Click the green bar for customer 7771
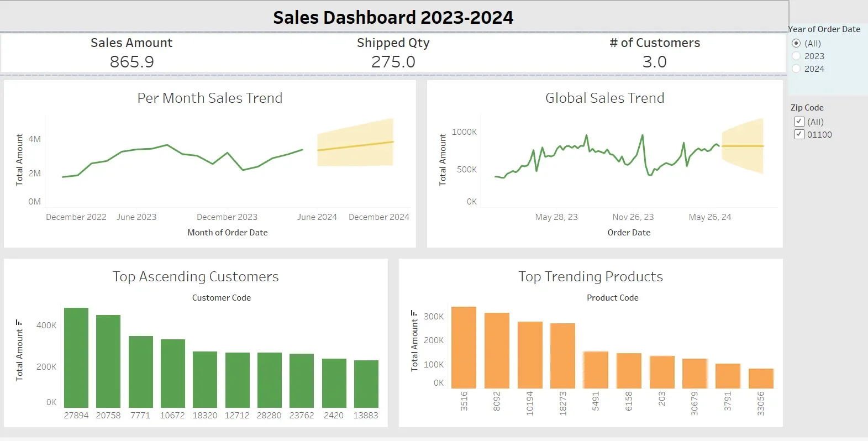This screenshot has height=441, width=868. [141, 372]
